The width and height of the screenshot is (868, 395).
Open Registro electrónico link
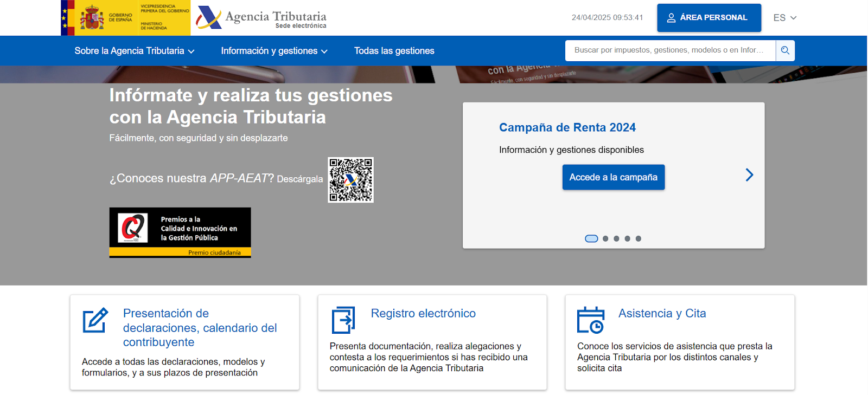point(423,314)
